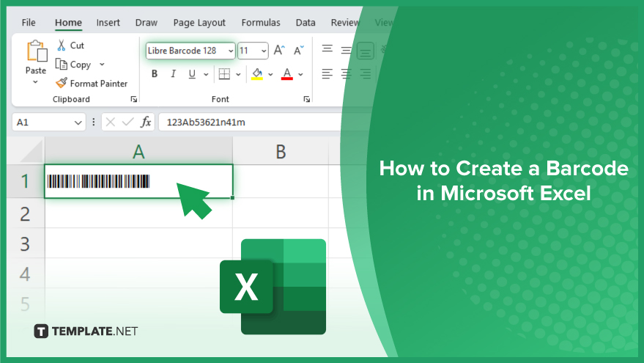
Task: Select middle align icon
Action: point(347,51)
